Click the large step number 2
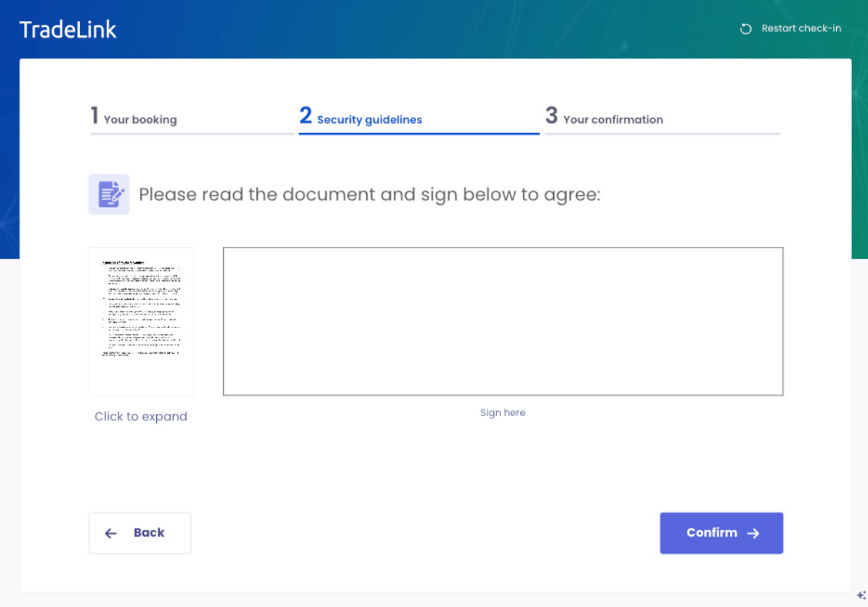 [x=306, y=115]
